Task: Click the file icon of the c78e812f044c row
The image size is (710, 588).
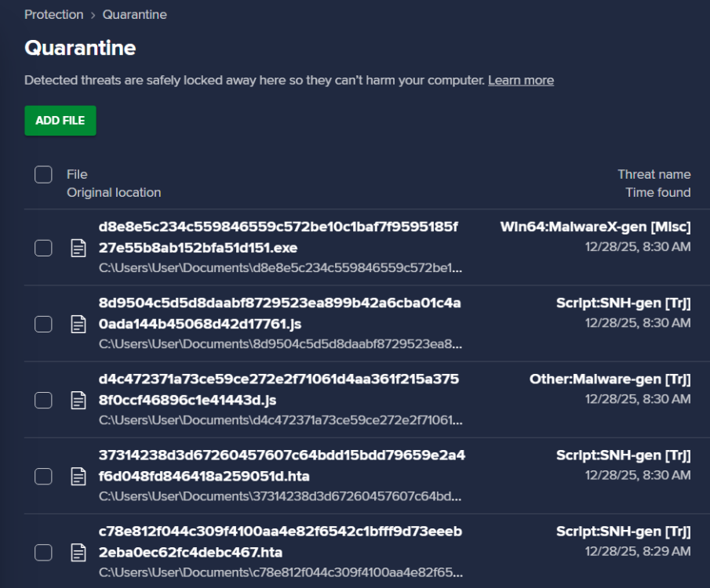Action: (x=78, y=552)
